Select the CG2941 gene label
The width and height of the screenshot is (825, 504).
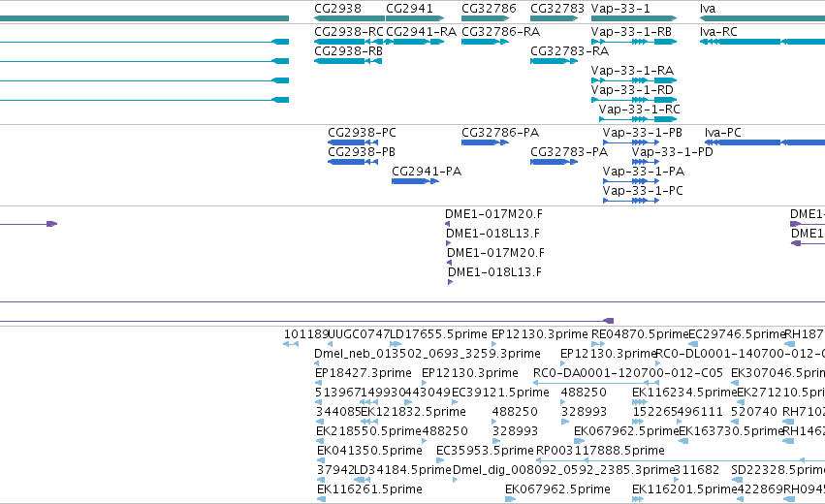click(x=409, y=9)
